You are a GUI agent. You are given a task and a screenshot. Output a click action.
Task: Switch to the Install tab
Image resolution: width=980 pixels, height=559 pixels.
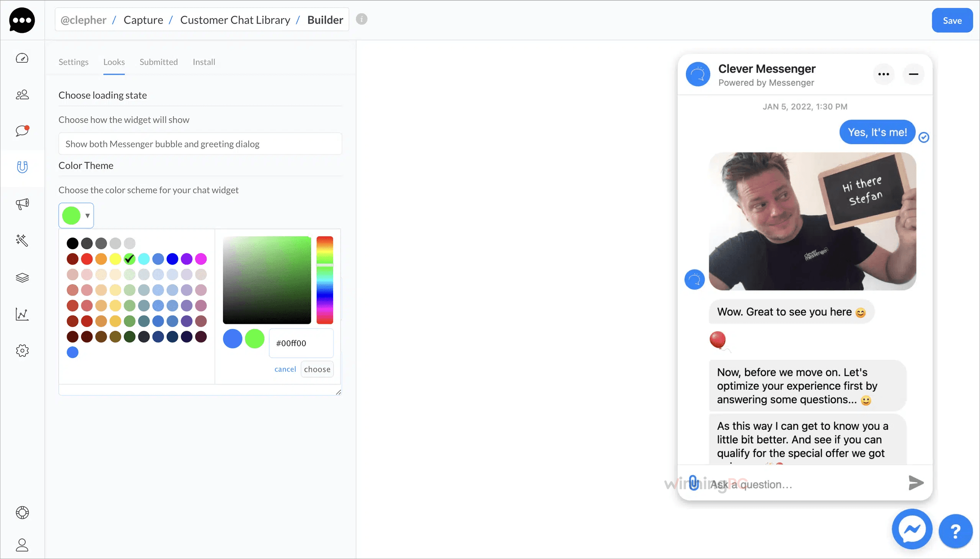pos(204,62)
